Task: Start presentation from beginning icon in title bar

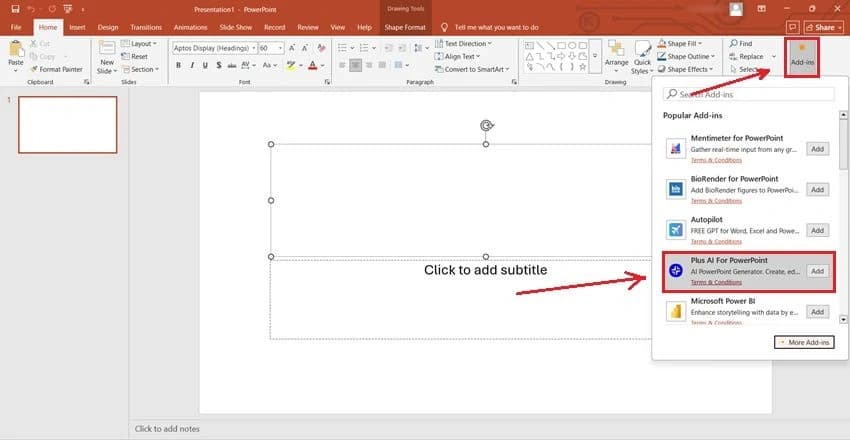Action: coord(68,9)
